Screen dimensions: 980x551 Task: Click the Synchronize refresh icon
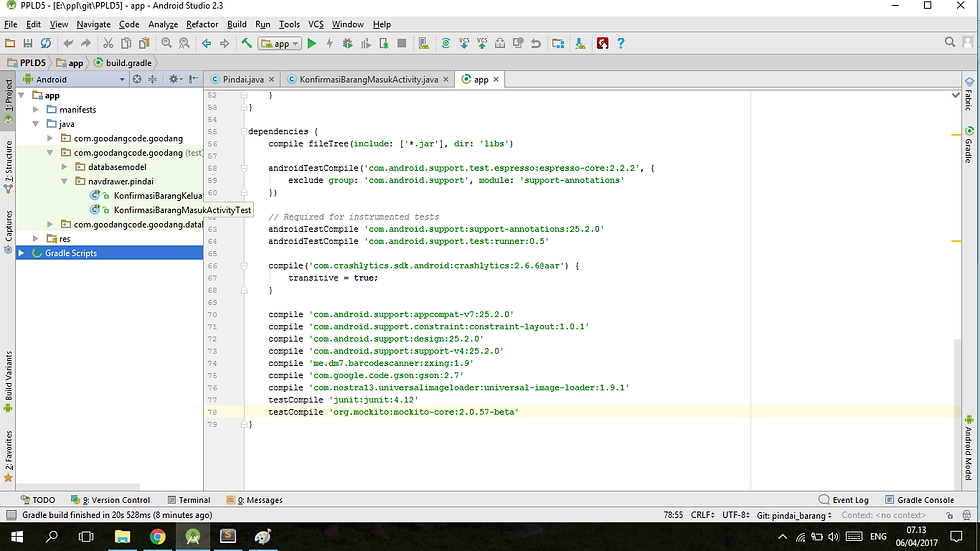point(46,43)
